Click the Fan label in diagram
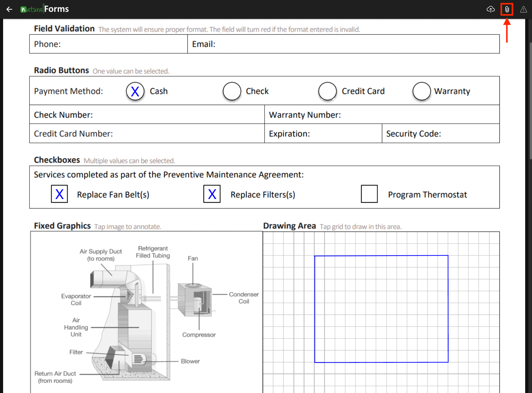Screen dimensions: 532x393 (x=193, y=258)
